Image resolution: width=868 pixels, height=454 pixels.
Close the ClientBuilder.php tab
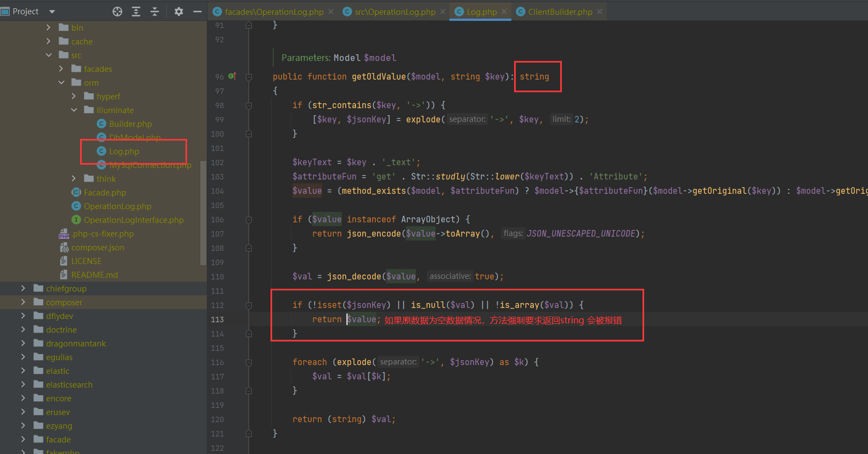600,12
